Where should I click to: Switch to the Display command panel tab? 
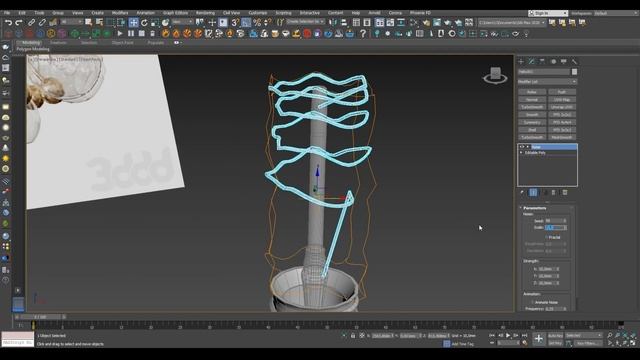click(564, 61)
